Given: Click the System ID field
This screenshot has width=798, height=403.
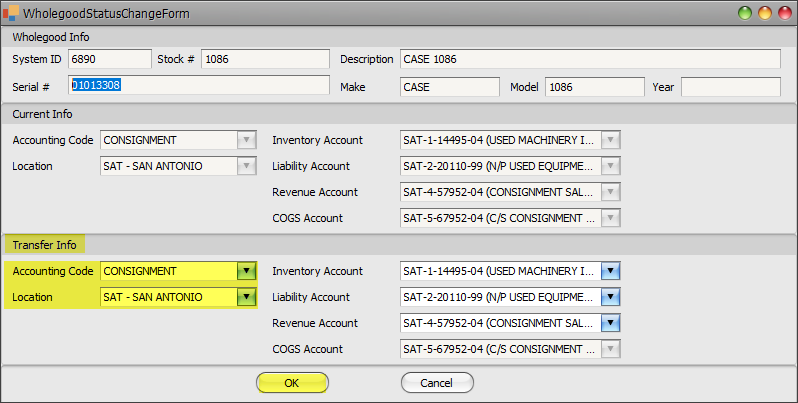Looking at the screenshot, I should 110,59.
